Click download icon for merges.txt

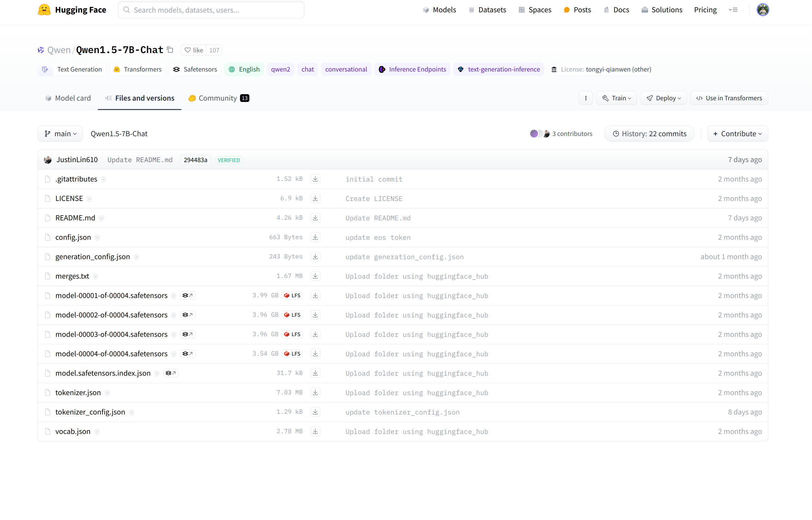pyautogui.click(x=315, y=276)
